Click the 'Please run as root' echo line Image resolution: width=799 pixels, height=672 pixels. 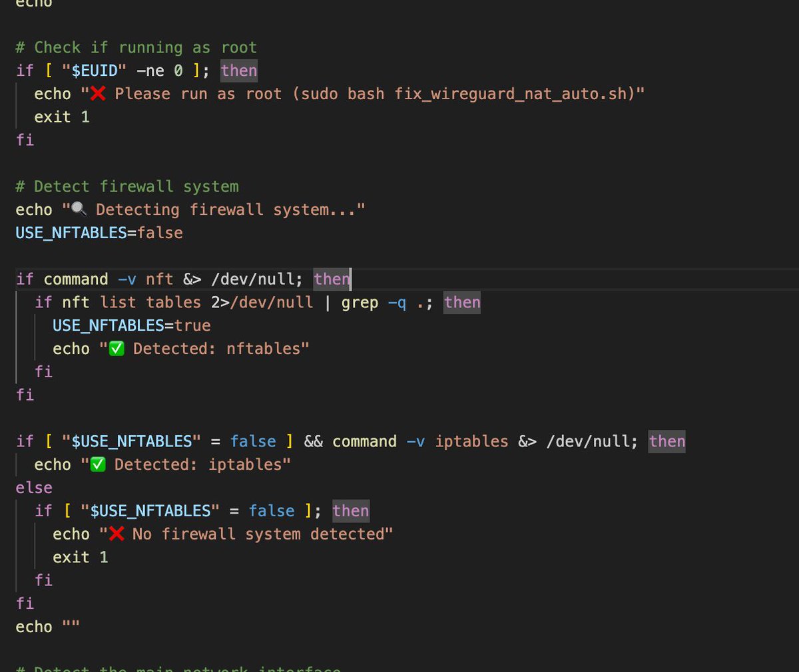[340, 94]
